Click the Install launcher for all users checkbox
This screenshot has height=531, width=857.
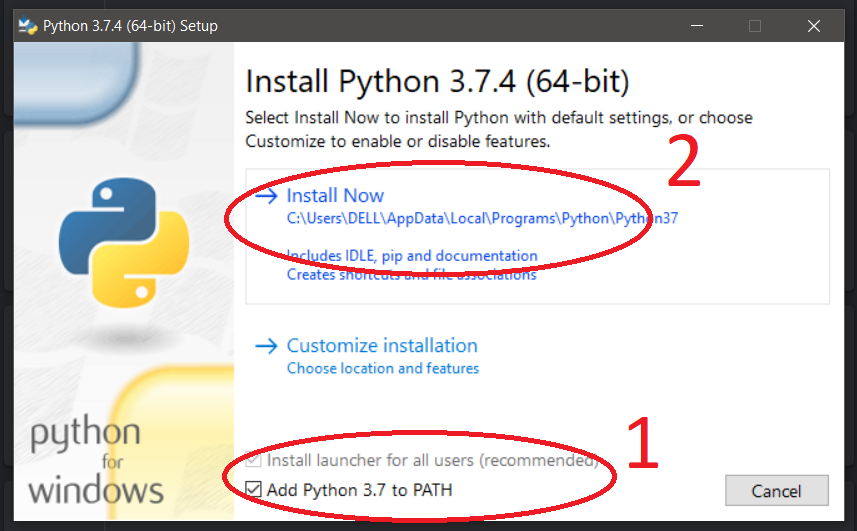[x=253, y=461]
